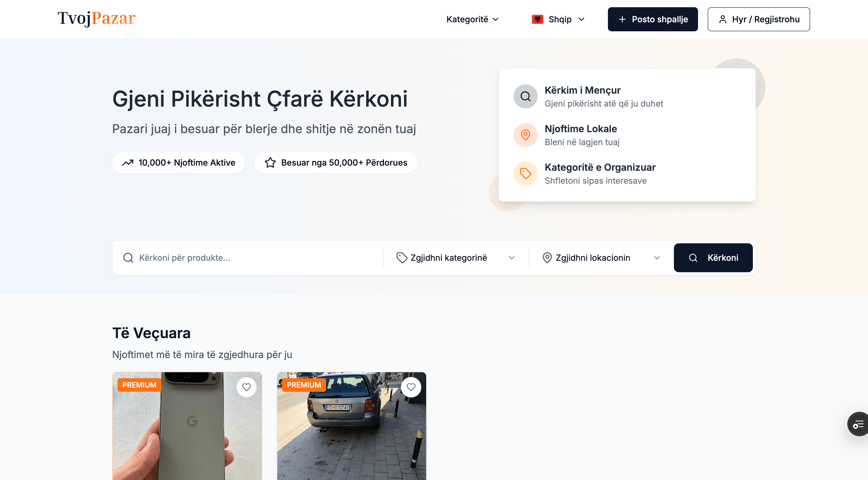868x480 pixels.
Task: Open the Shqip language selector
Action: [559, 19]
